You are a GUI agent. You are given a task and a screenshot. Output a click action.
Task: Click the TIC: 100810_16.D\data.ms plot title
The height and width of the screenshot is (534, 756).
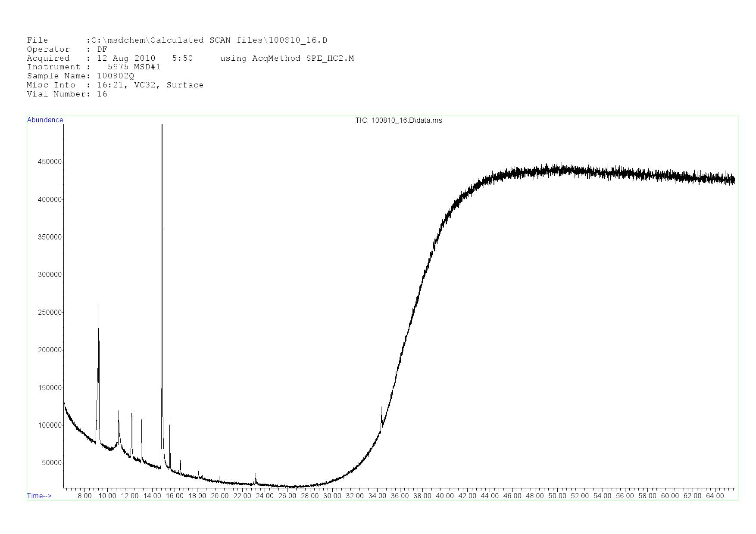pyautogui.click(x=398, y=121)
